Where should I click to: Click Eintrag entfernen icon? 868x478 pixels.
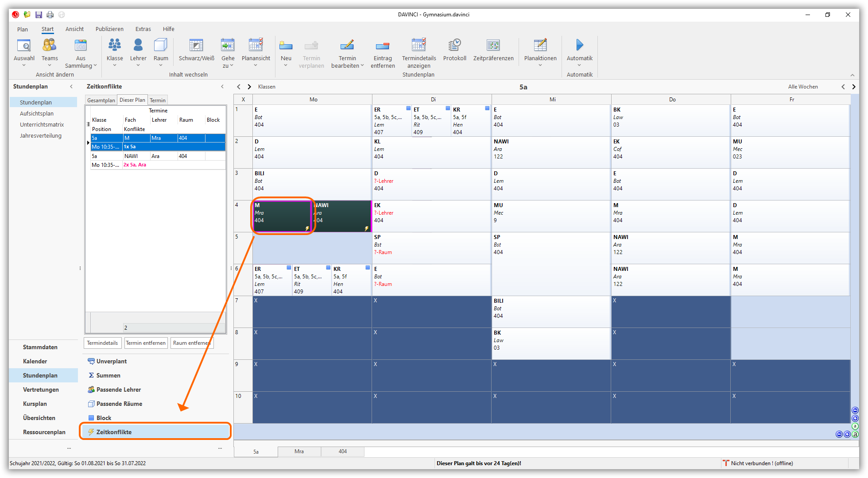point(382,45)
